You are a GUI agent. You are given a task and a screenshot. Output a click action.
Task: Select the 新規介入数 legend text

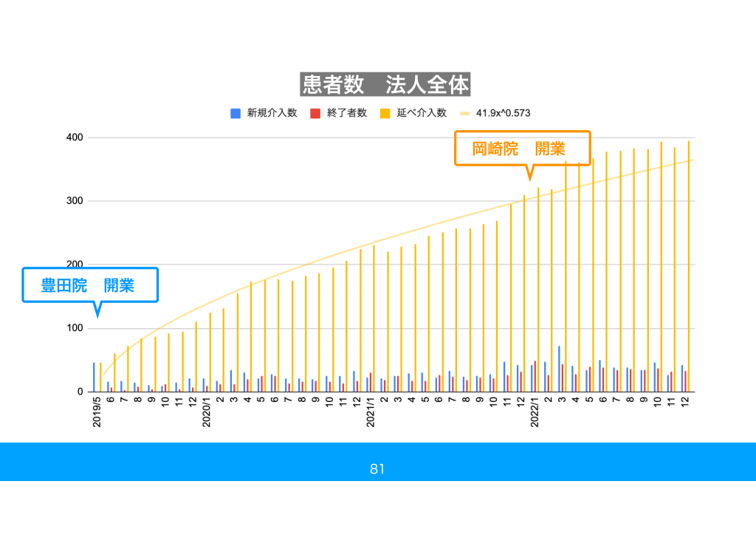tap(272, 113)
